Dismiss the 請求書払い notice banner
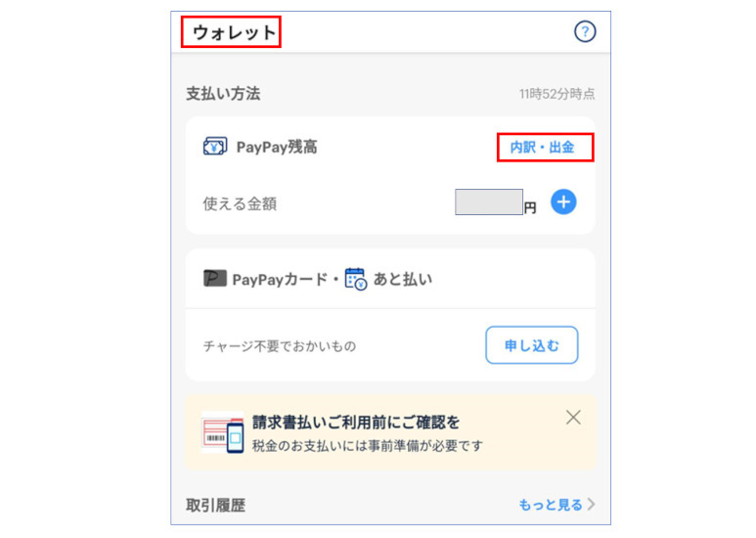 (573, 418)
